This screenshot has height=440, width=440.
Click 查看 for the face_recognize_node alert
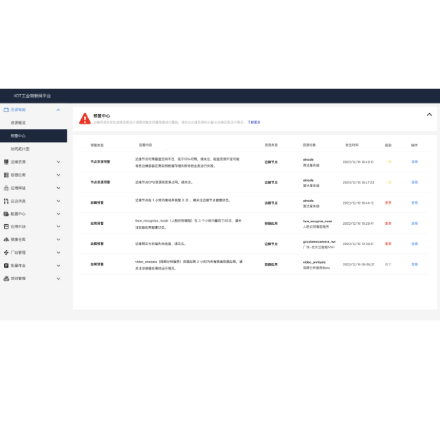(414, 223)
